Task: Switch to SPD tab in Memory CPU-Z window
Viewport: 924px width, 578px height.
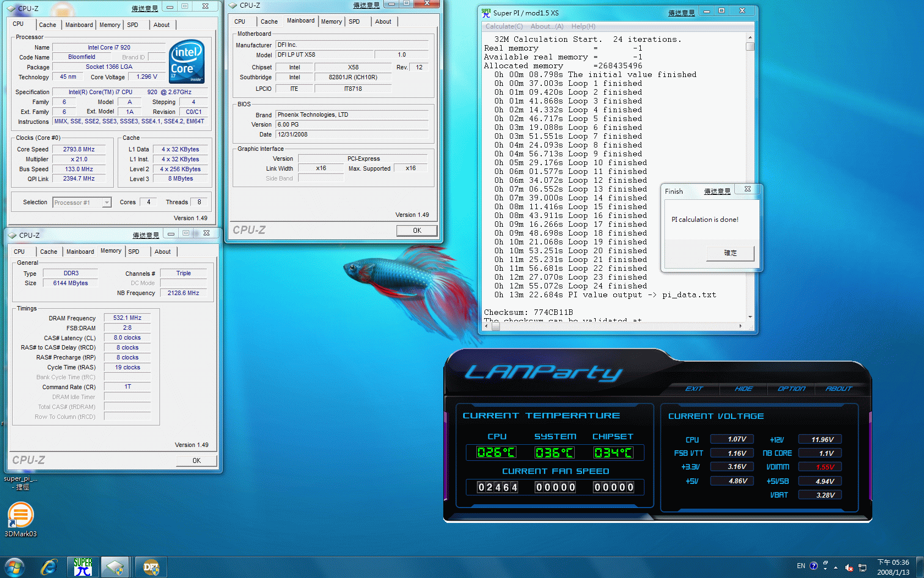Action: [134, 252]
